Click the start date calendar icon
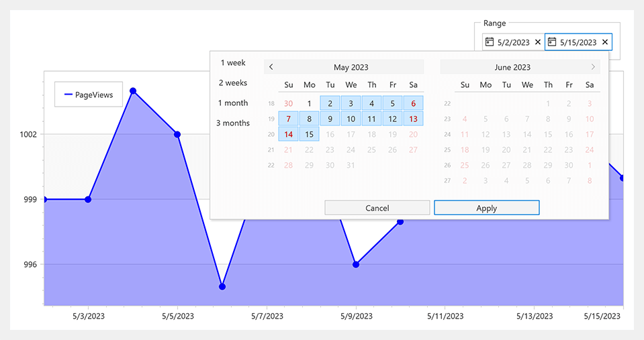 coord(490,42)
